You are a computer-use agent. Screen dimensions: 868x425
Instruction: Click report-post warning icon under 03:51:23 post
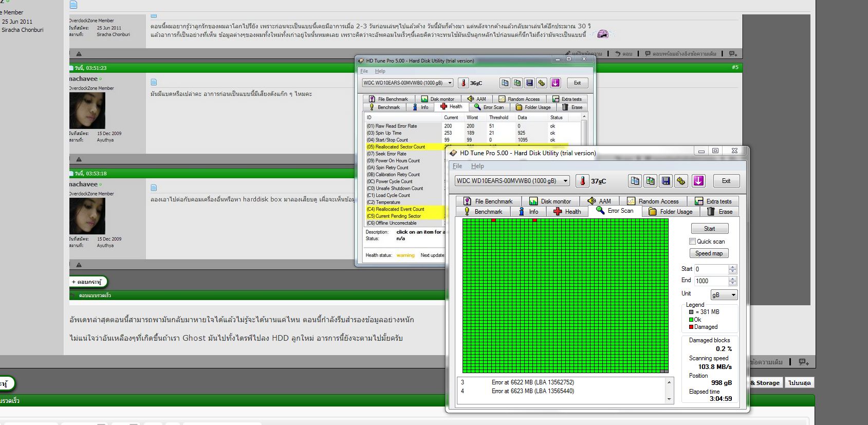pos(79,159)
